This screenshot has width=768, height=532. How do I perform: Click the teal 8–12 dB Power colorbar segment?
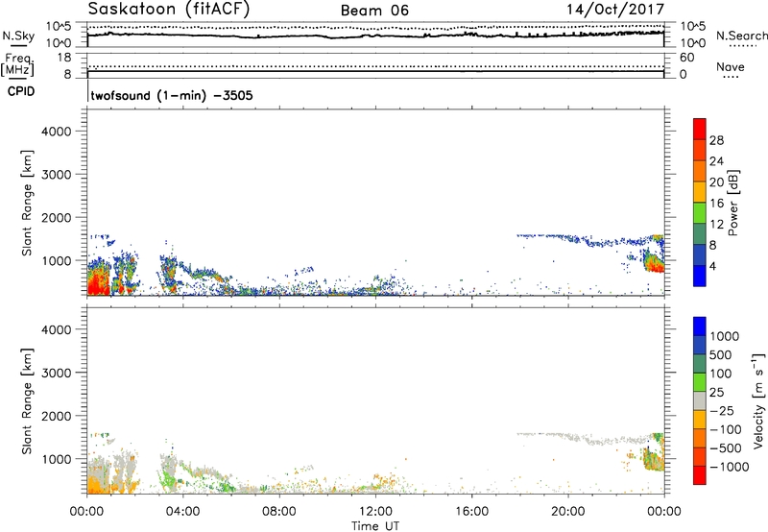700,234
